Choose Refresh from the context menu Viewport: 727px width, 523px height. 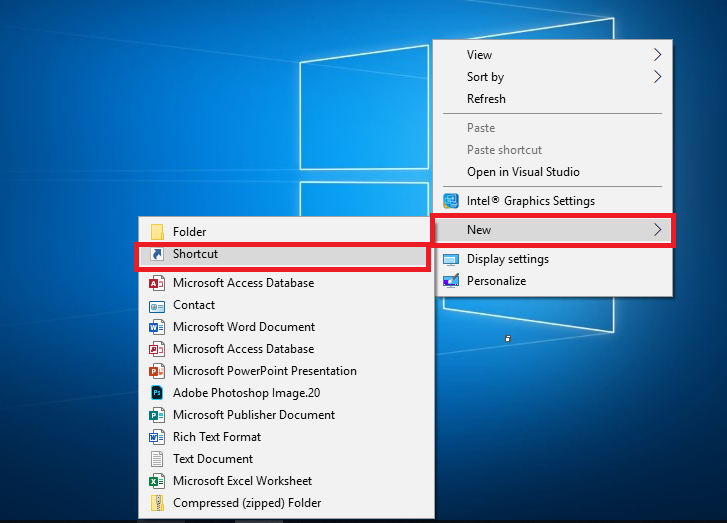pos(553,99)
